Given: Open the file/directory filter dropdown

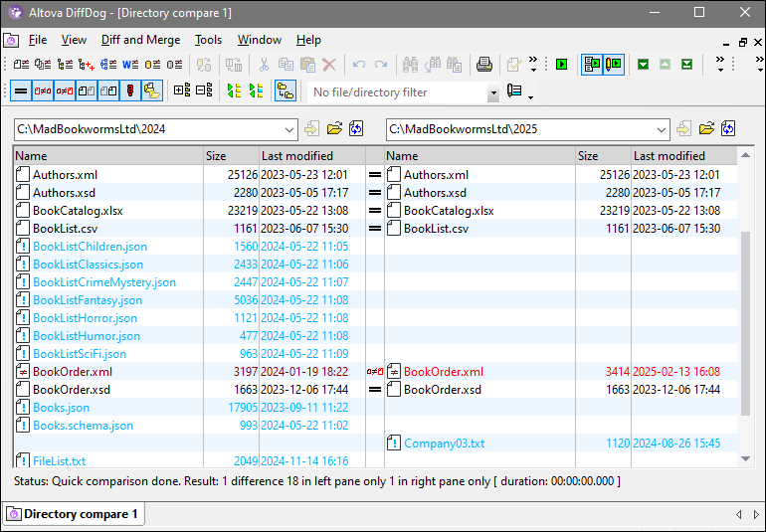Looking at the screenshot, I should click(x=493, y=92).
